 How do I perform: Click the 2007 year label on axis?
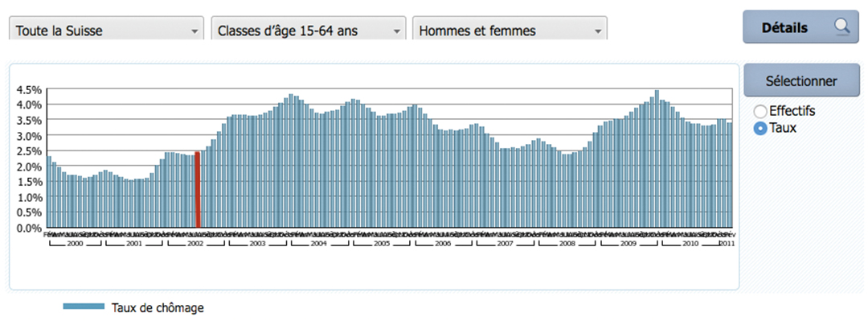[x=505, y=244]
